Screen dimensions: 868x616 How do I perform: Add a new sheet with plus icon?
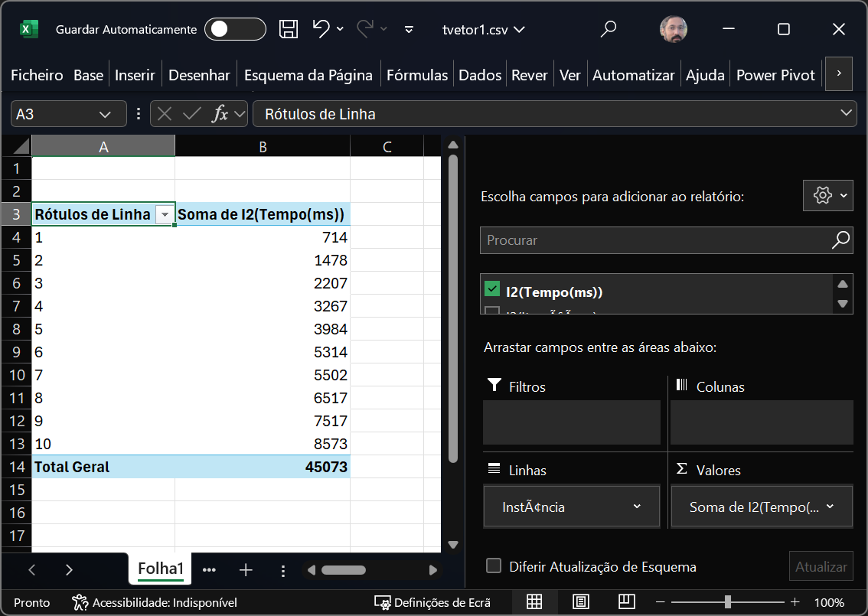point(246,570)
